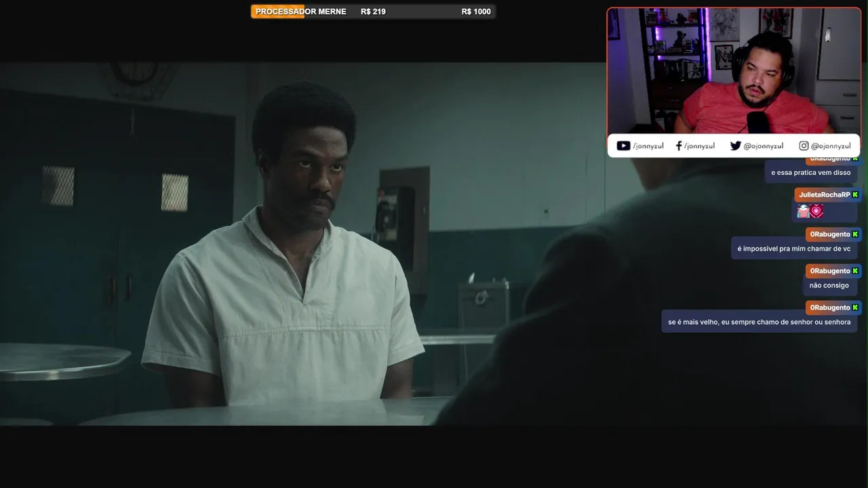Click message "se é mais velho, eu sempre chamo"
The height and width of the screenshot is (488, 868).
pyautogui.click(x=759, y=321)
